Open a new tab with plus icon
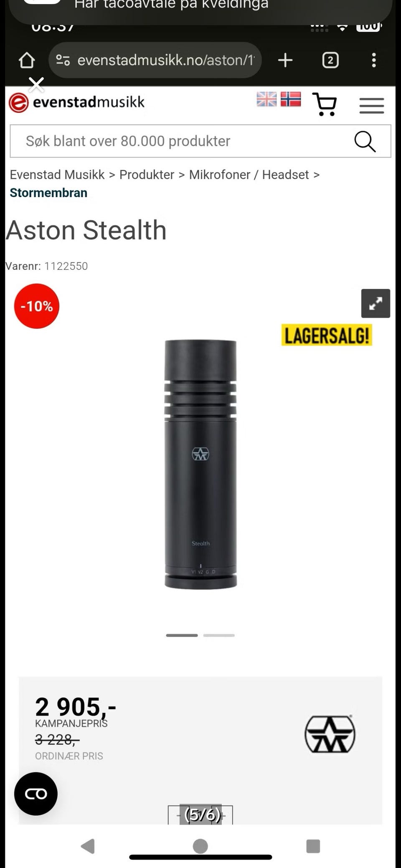Image resolution: width=401 pixels, height=868 pixels. [x=285, y=60]
